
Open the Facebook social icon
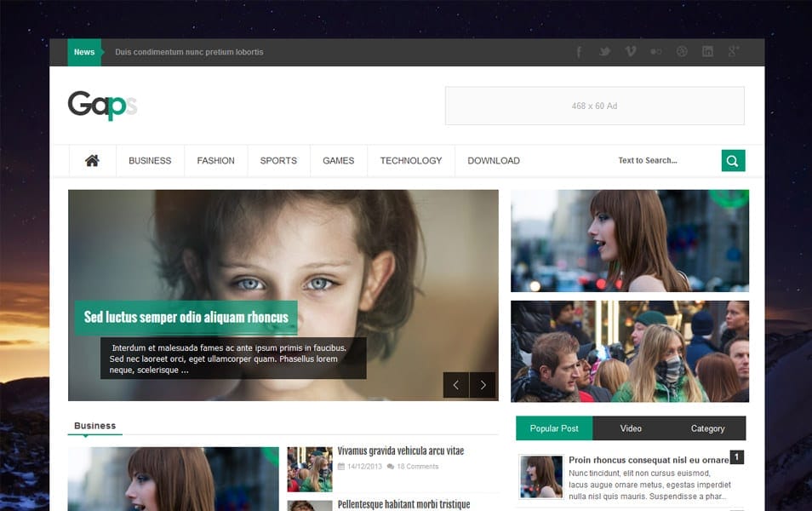click(579, 51)
